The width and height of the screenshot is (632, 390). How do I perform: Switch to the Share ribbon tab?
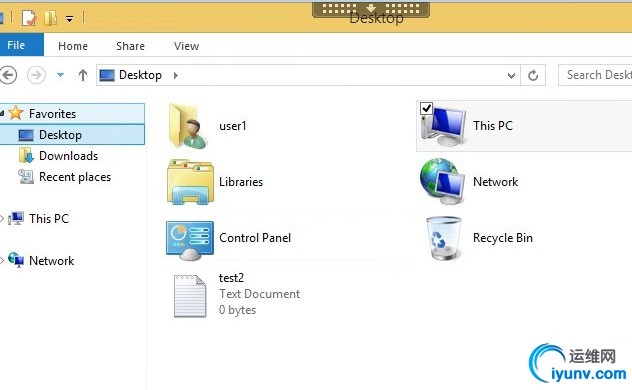coord(131,46)
